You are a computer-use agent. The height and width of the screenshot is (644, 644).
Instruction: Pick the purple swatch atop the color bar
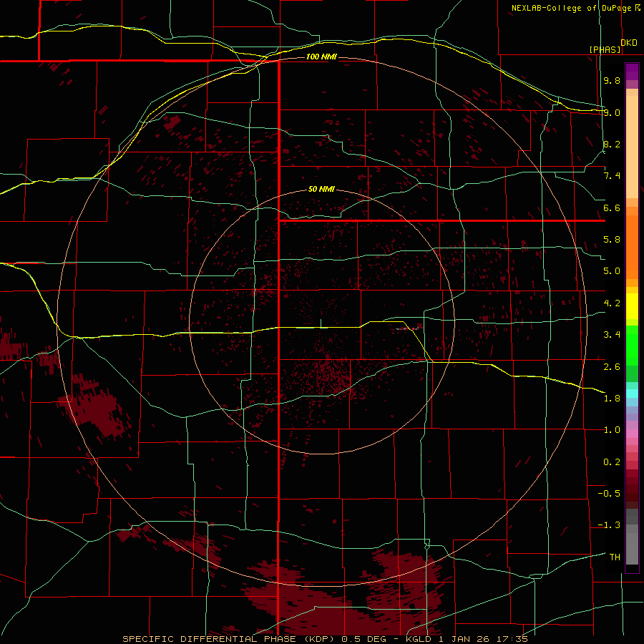pos(632,72)
